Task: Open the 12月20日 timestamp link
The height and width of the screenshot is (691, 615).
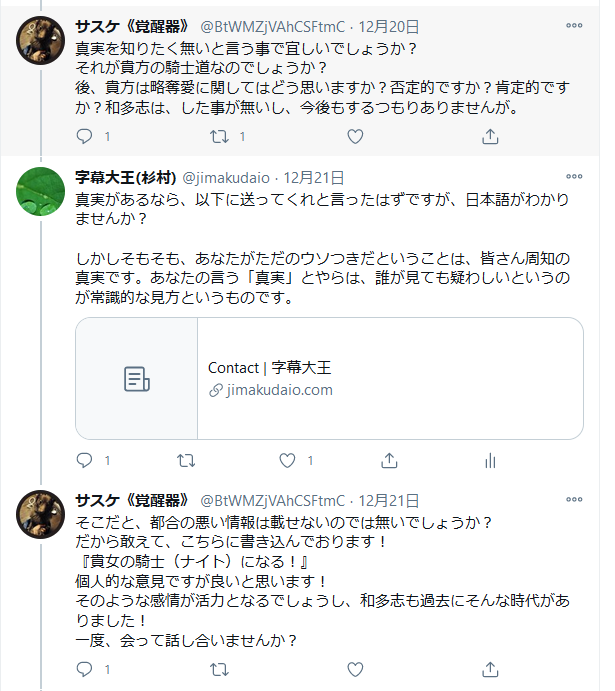Action: coord(391,26)
